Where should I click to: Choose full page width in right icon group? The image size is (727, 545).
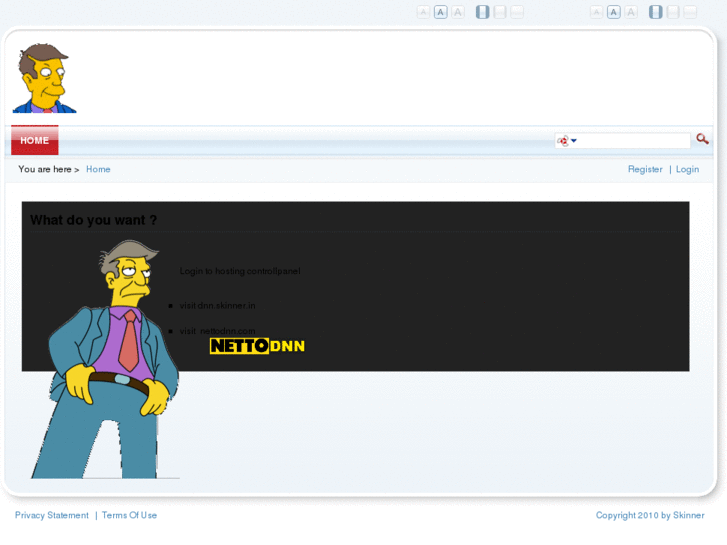(x=690, y=12)
